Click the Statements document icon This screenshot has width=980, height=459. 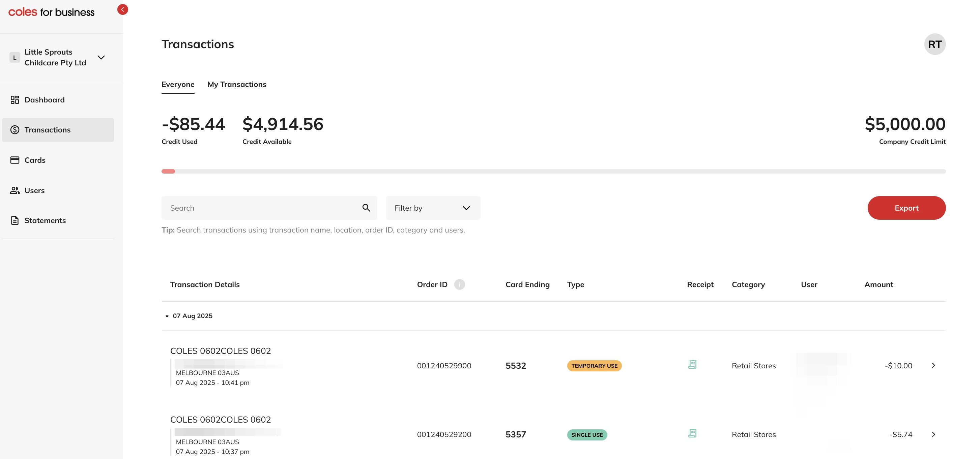click(x=15, y=220)
